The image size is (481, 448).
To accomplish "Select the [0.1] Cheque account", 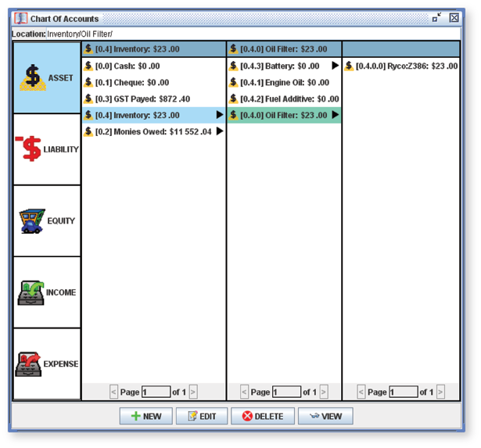I will tap(154, 83).
